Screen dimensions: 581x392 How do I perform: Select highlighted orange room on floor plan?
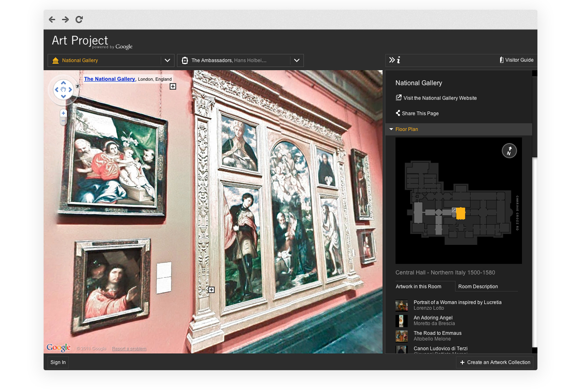[461, 213]
